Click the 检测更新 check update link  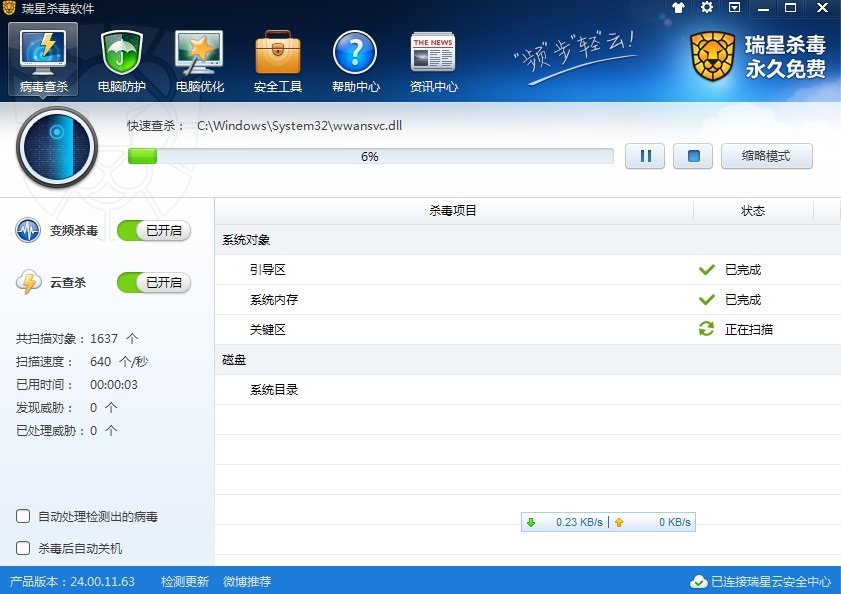pos(185,581)
